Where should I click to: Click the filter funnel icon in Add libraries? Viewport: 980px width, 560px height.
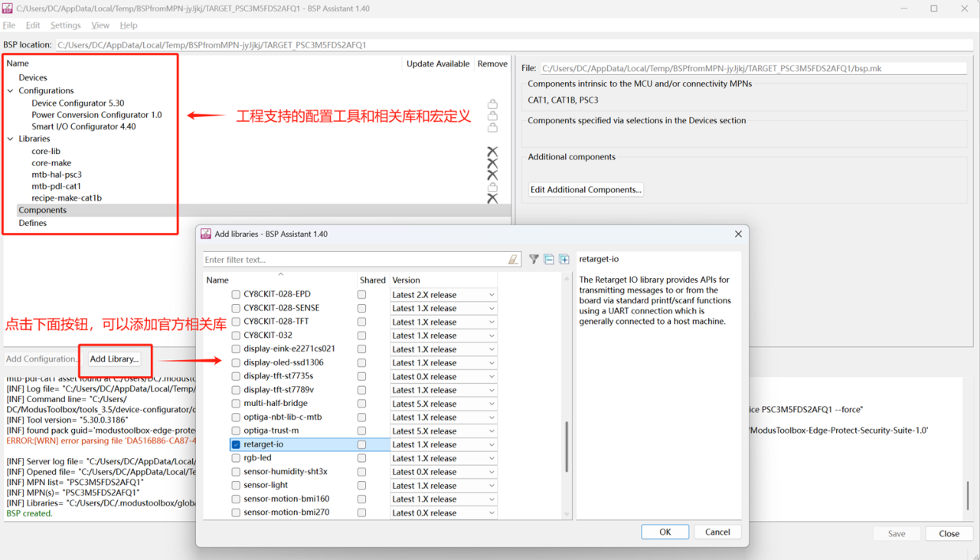point(534,260)
